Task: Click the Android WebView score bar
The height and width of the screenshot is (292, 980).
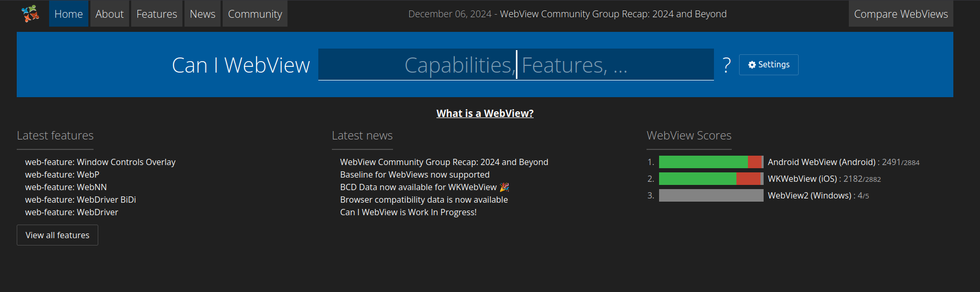Action: 711,162
